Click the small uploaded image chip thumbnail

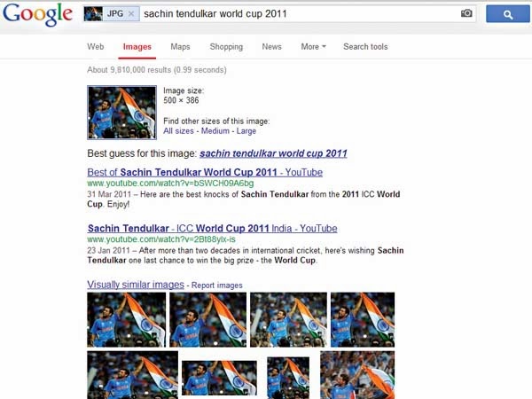tap(93, 14)
